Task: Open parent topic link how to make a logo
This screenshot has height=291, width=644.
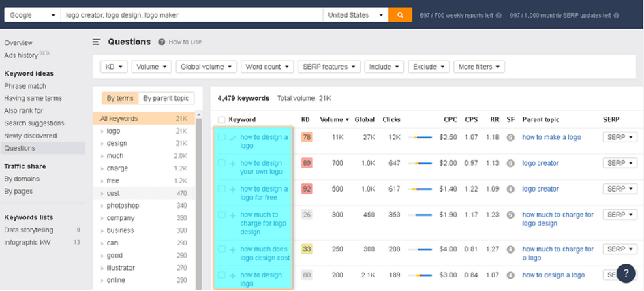Action: point(551,138)
